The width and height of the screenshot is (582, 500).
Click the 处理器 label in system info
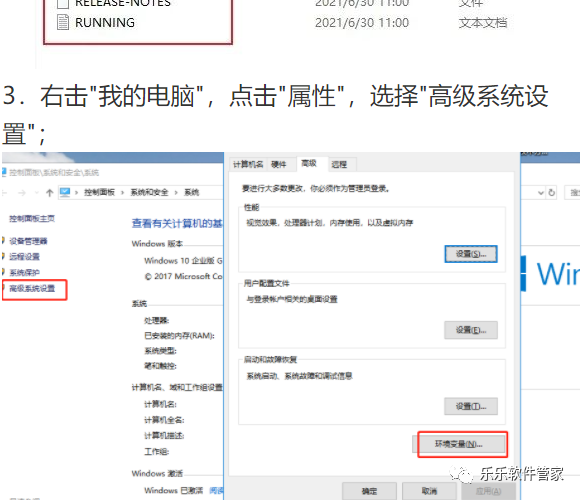tap(157, 320)
